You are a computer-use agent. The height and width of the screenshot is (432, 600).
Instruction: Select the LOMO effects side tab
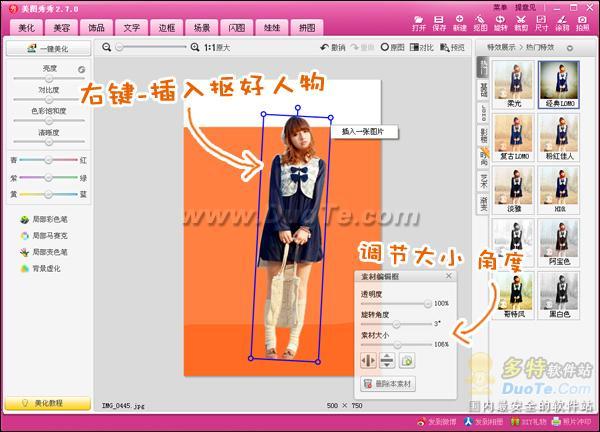pos(484,113)
